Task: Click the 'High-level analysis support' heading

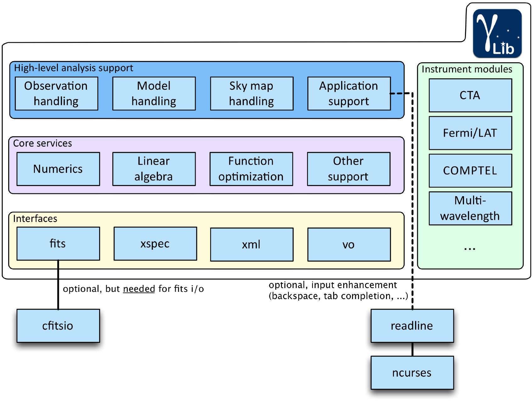Action: pyautogui.click(x=74, y=68)
